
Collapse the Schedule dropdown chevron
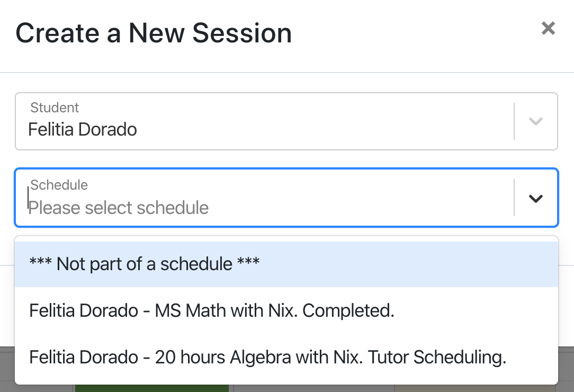pos(536,198)
